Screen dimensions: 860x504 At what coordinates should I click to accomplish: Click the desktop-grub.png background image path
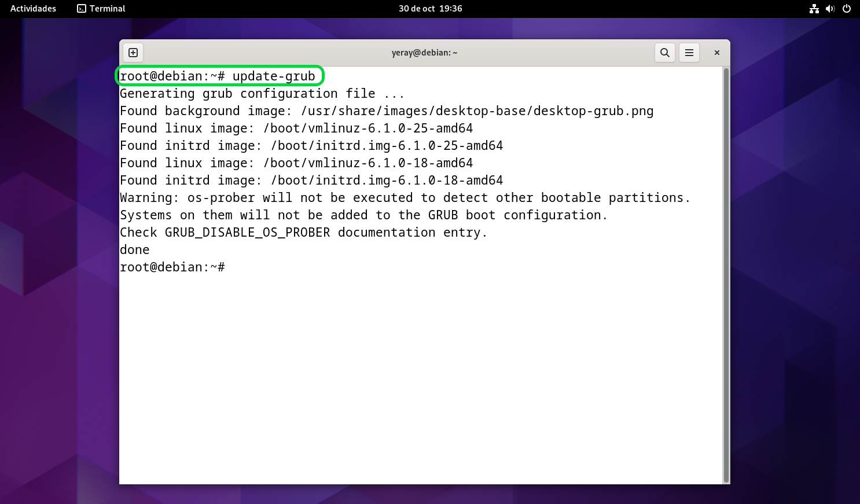(477, 111)
